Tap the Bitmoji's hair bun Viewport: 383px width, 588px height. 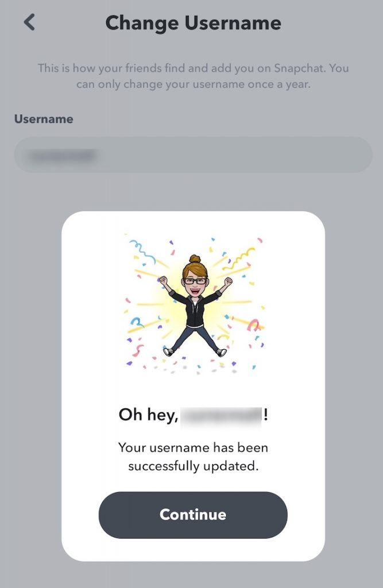click(195, 259)
